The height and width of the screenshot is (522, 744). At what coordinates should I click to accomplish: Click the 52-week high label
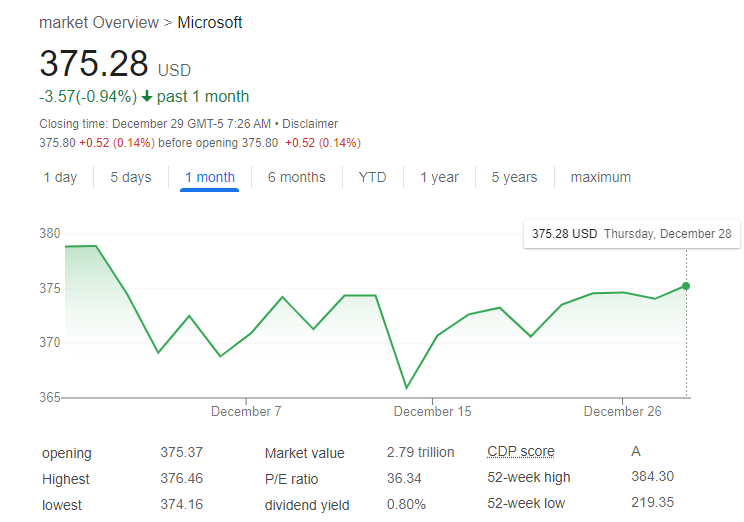tap(529, 477)
